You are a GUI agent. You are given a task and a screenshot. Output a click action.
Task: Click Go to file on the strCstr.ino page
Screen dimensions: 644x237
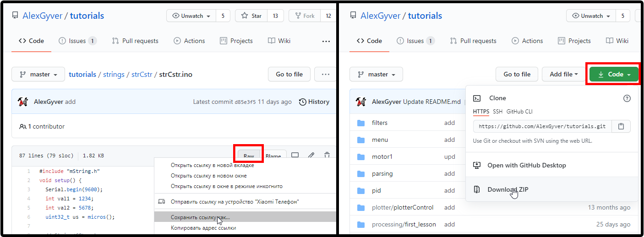pos(289,74)
